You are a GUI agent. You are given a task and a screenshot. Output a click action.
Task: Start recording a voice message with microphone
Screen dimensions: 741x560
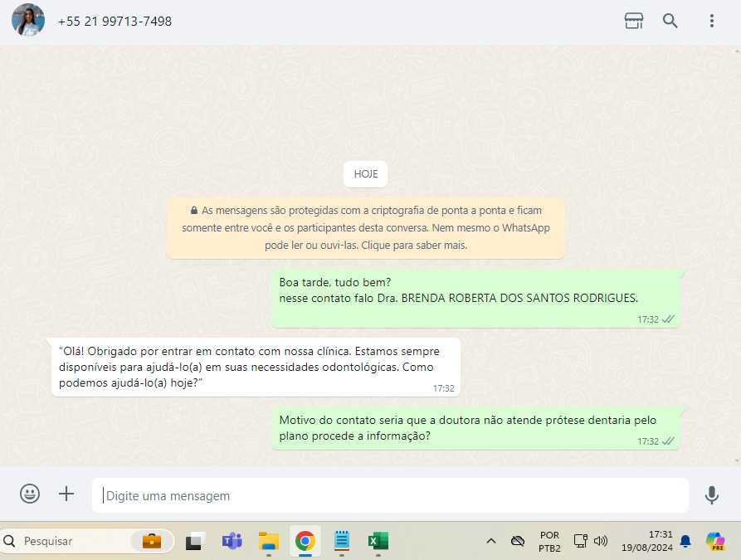(711, 495)
